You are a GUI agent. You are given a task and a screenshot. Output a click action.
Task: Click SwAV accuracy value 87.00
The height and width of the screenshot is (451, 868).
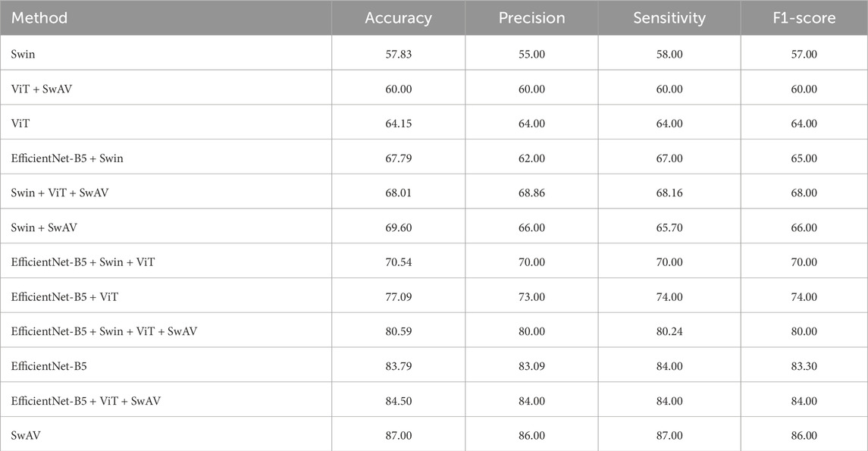399,436
